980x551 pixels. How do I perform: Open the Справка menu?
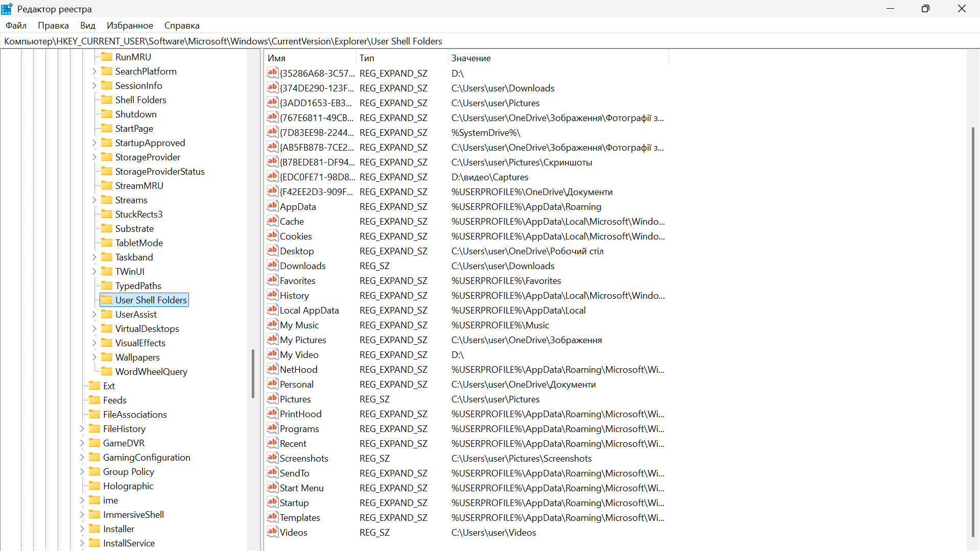182,26
